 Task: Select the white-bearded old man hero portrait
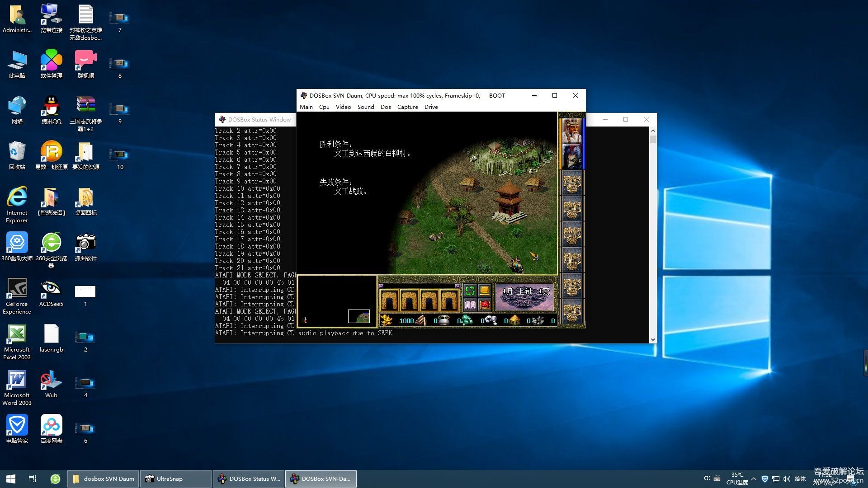(572, 131)
